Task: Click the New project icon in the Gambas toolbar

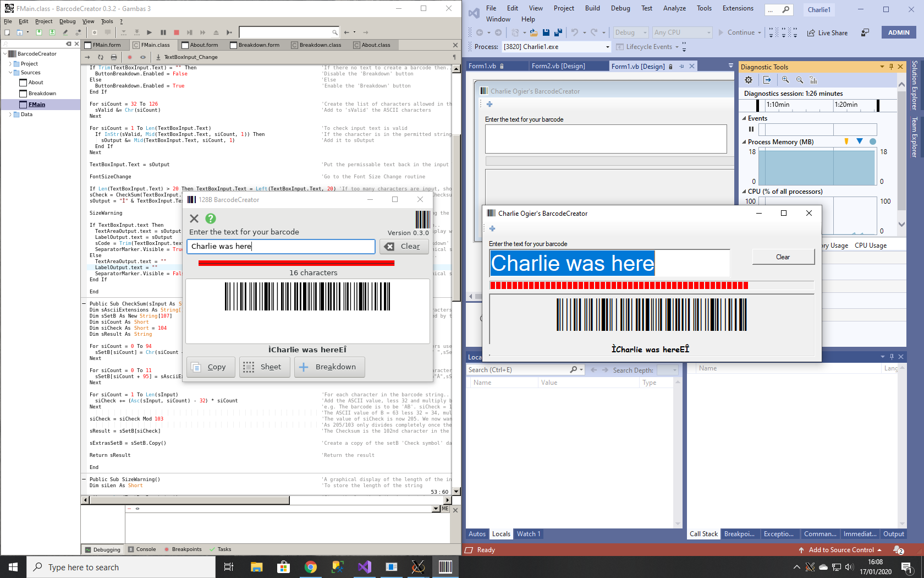Action: click(7, 32)
